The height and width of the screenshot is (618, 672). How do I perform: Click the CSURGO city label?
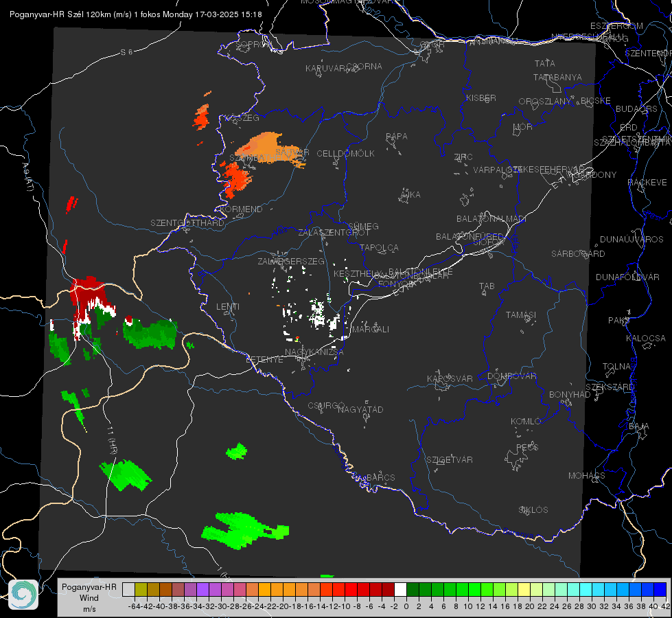[x=326, y=406]
